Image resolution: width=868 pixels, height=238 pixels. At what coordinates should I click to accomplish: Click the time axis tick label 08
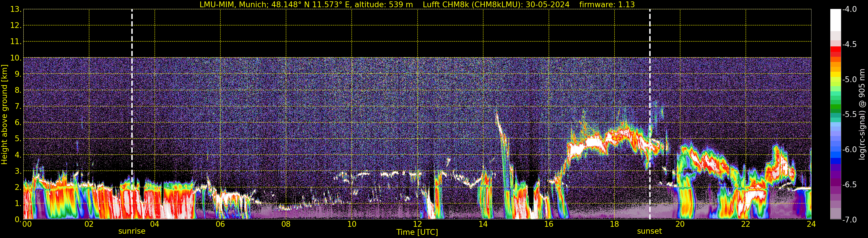[x=286, y=224]
